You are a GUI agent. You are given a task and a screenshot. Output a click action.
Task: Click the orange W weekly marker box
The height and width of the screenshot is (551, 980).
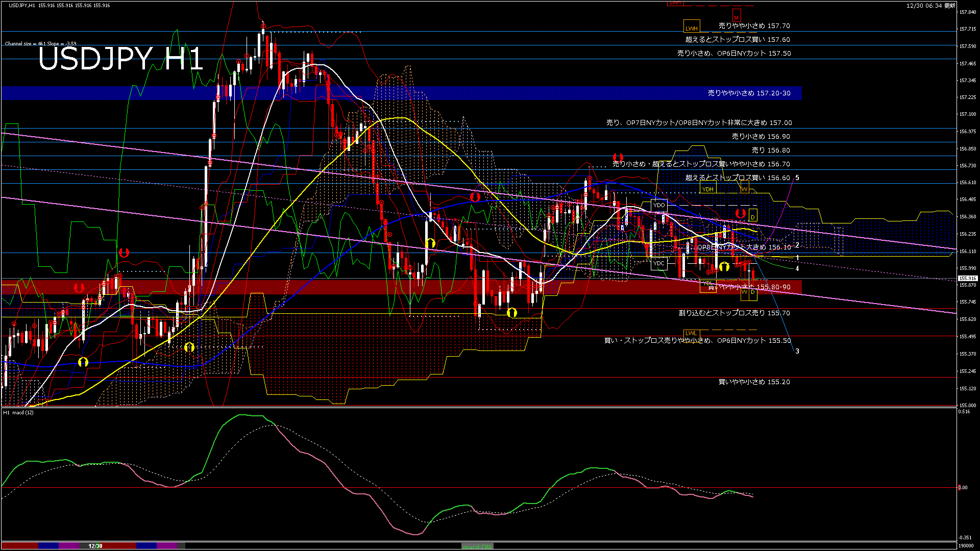tap(745, 189)
